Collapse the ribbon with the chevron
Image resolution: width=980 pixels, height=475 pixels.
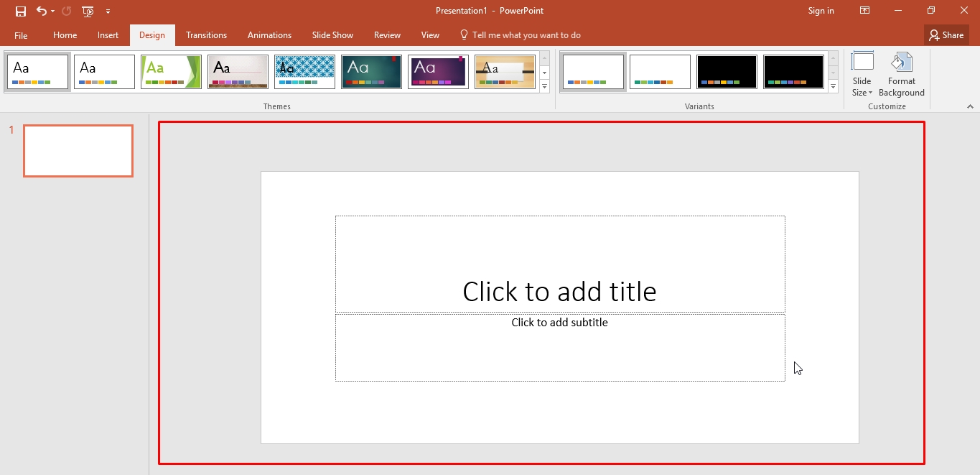[970, 106]
